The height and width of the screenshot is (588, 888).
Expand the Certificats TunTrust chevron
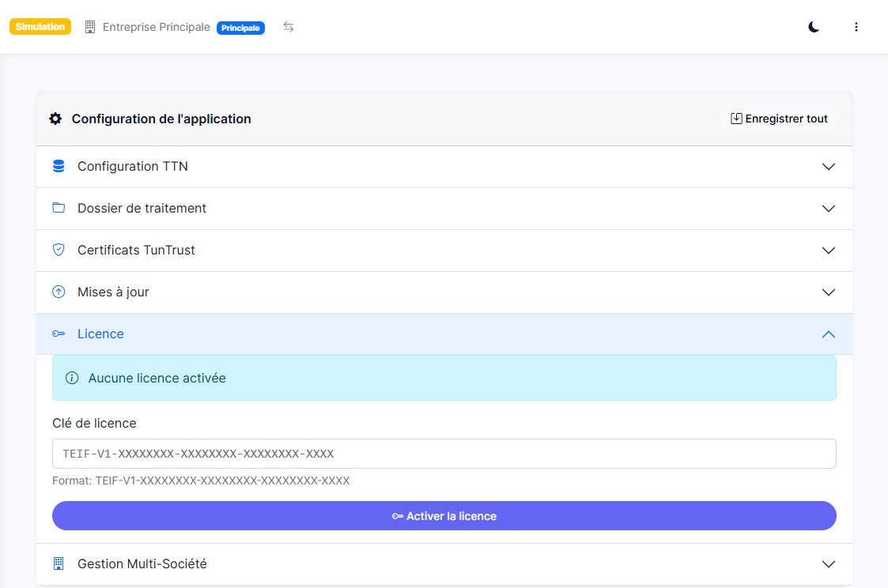828,250
